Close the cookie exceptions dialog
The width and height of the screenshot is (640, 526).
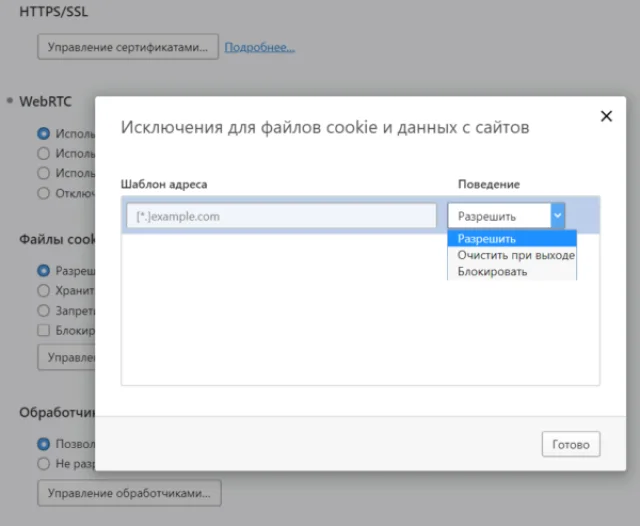(606, 116)
